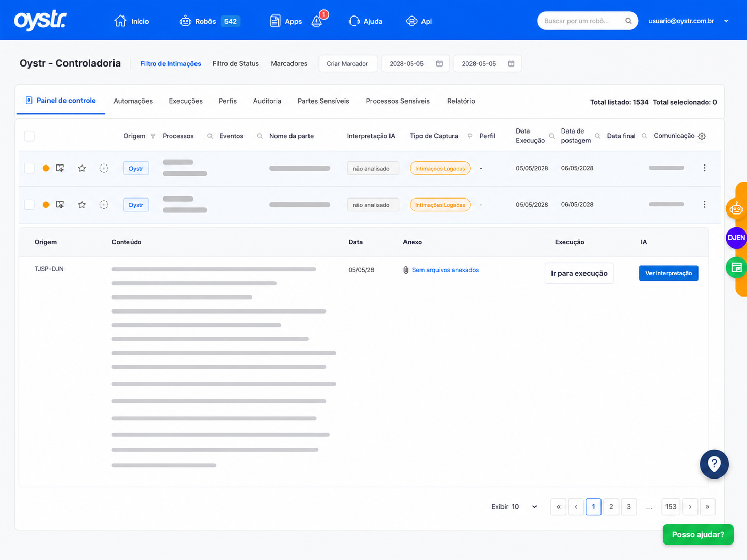This screenshot has width=747, height=560.
Task: Click the Tipo de Captura filter icon
Action: (x=470, y=136)
